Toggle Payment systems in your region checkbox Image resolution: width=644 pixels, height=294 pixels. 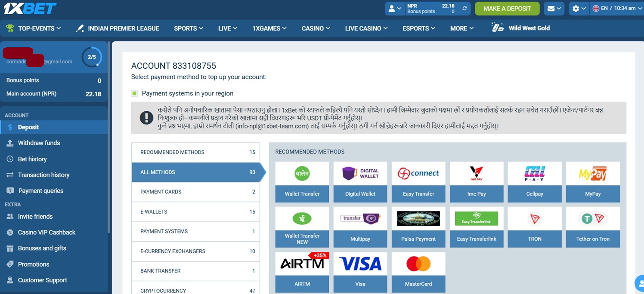tap(134, 93)
